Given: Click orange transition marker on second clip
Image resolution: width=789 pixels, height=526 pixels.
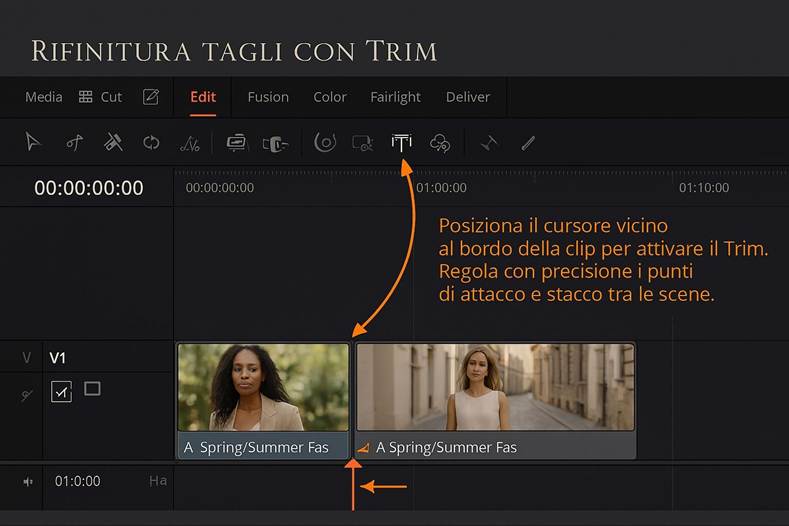Looking at the screenshot, I should click(x=363, y=447).
